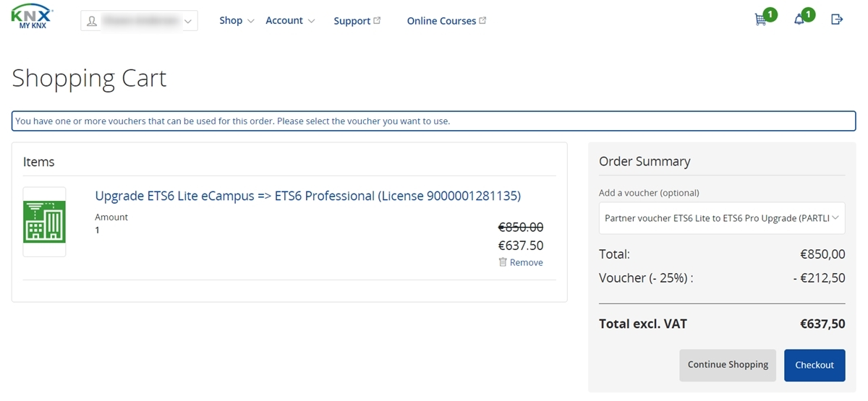Open the Shop dropdown menu
Image resolution: width=868 pixels, height=401 pixels.
point(237,20)
